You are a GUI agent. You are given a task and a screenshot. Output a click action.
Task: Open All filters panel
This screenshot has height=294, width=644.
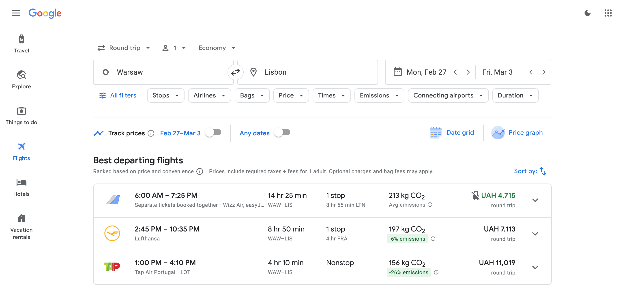118,95
